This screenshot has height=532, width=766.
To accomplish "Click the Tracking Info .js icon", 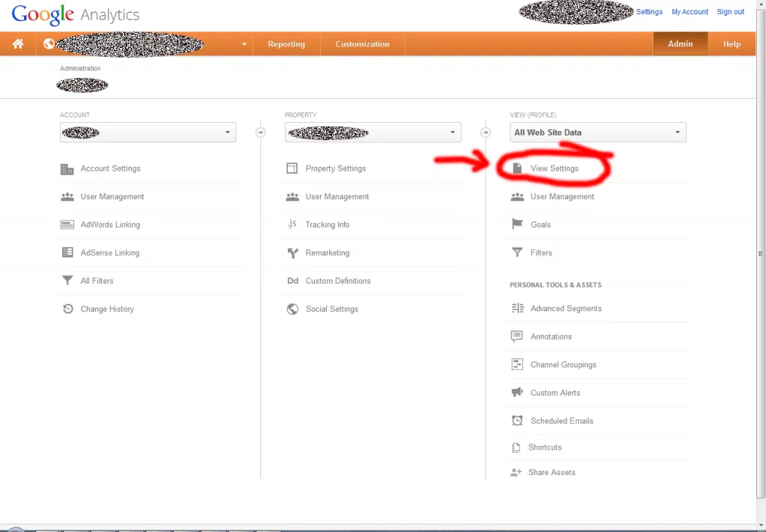I will coord(292,224).
